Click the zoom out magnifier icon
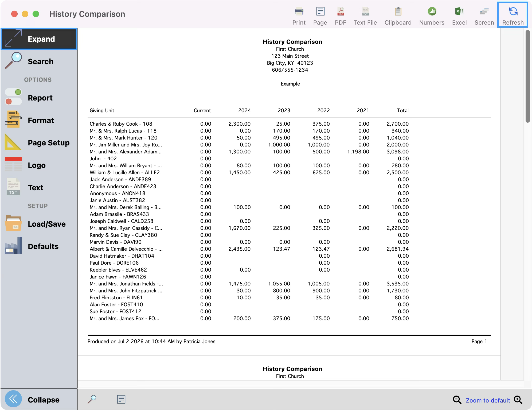Screen dimensions: 532x410 click(x=457, y=400)
